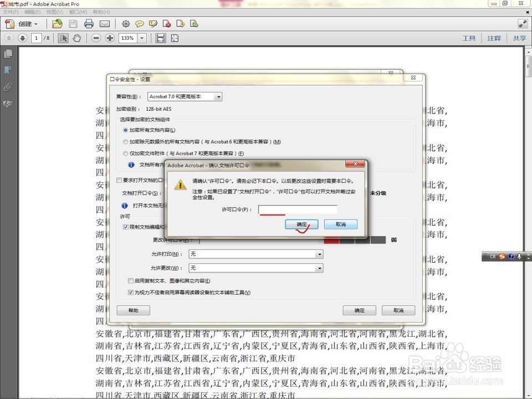Click the delete page icon
The image size is (532, 399).
[167, 24]
